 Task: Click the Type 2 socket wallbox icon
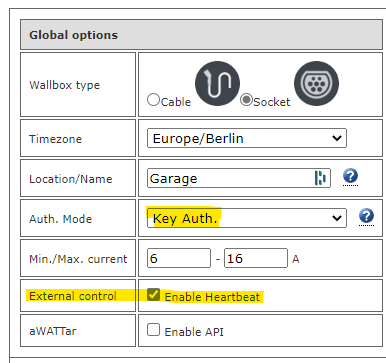pos(316,83)
